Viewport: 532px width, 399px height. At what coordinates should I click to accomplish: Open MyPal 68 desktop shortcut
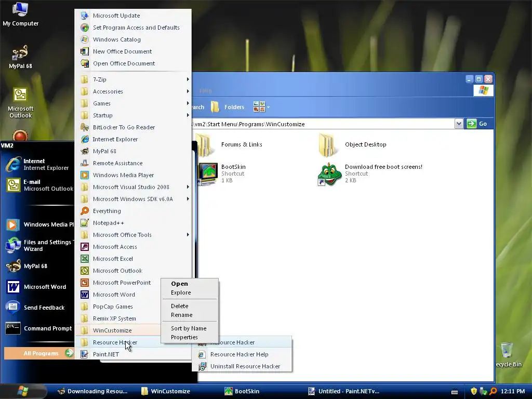(20, 57)
